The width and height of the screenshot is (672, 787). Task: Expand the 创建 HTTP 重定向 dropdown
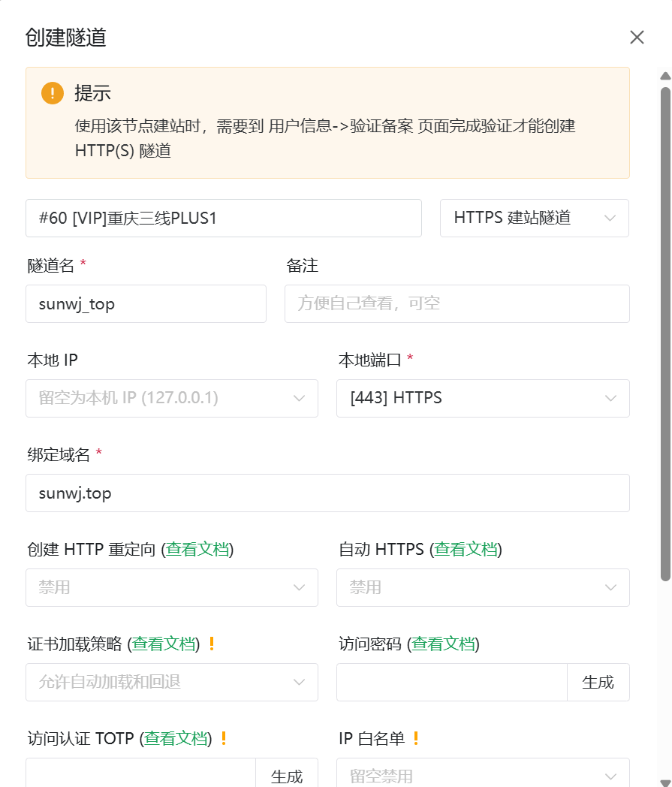(172, 587)
